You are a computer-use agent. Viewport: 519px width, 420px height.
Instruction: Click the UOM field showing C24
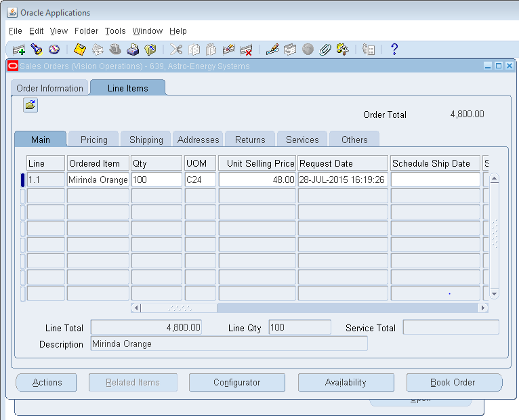201,180
